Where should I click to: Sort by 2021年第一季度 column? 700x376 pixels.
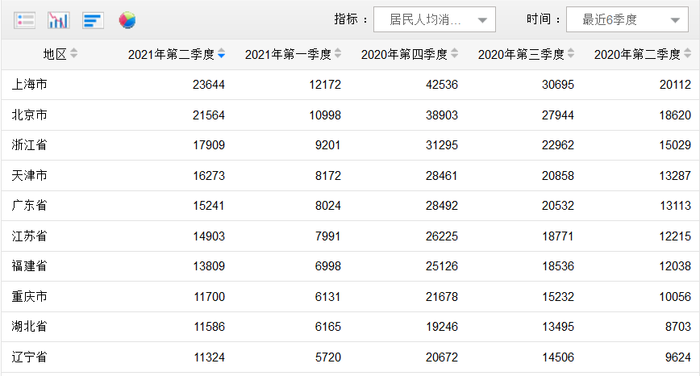(338, 54)
